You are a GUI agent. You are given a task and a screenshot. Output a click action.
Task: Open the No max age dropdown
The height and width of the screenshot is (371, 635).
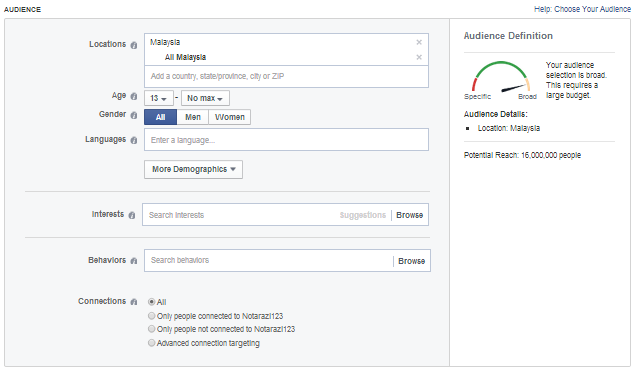(205, 98)
